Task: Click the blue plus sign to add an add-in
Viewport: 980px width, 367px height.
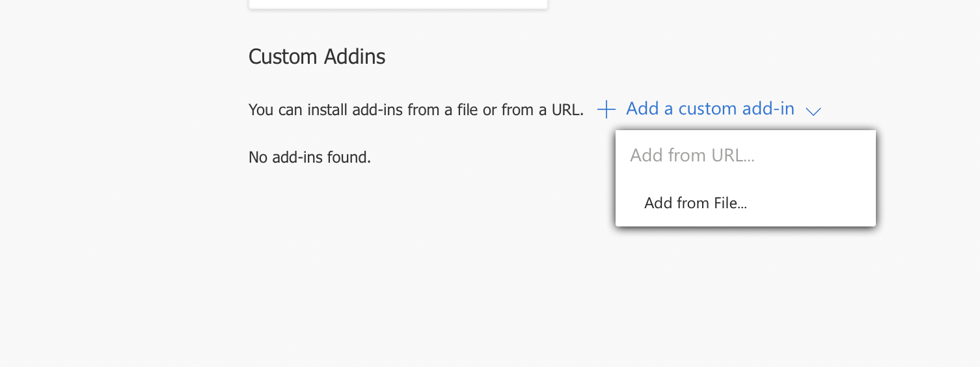Action: coord(606,110)
